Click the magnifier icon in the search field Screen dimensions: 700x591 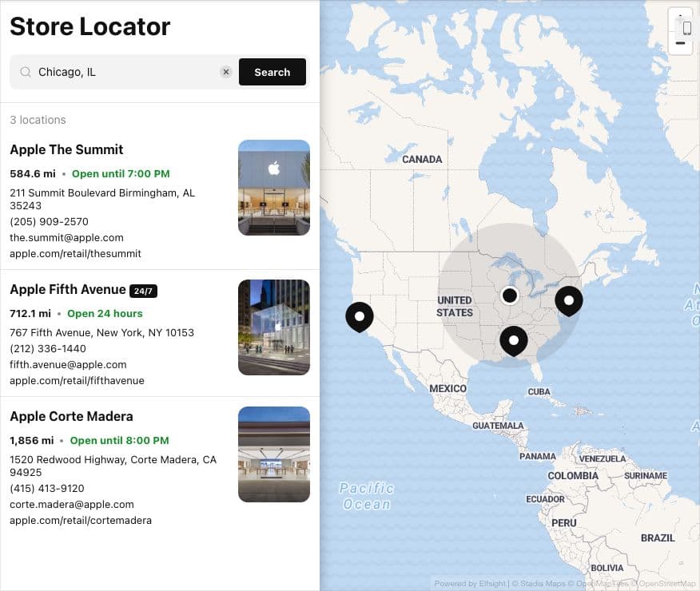(26, 72)
